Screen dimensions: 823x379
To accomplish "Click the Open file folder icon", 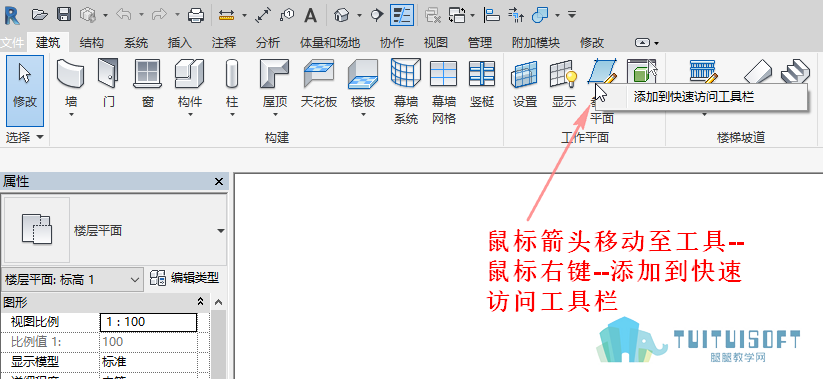I will tap(39, 15).
